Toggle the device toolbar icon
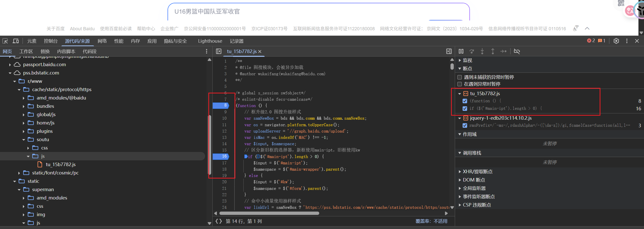Image resolution: width=644 pixels, height=229 pixels. pyautogui.click(x=16, y=41)
